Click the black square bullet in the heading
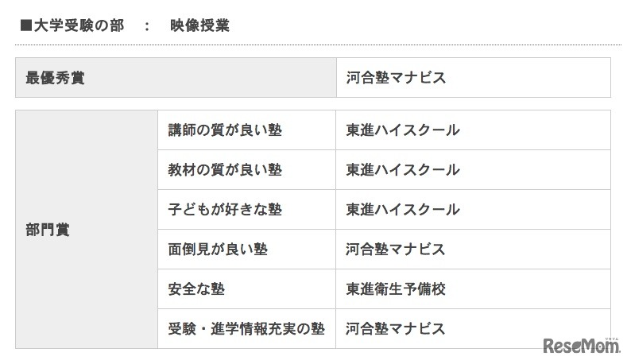Viewport: 631px width, 364px height. point(28,26)
